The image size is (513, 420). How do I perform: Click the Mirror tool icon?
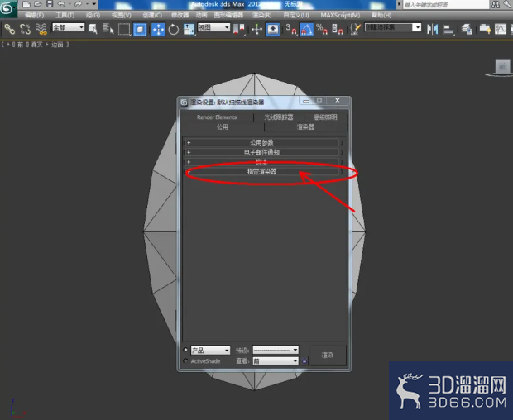[432, 30]
